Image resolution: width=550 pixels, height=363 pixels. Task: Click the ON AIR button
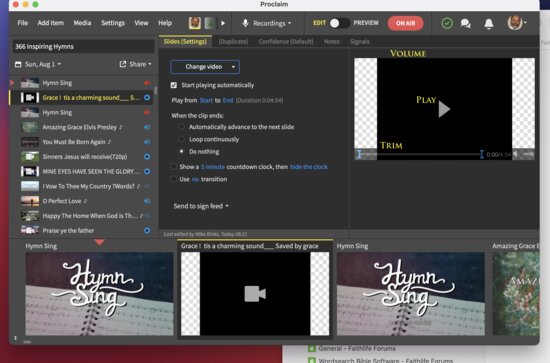[405, 23]
